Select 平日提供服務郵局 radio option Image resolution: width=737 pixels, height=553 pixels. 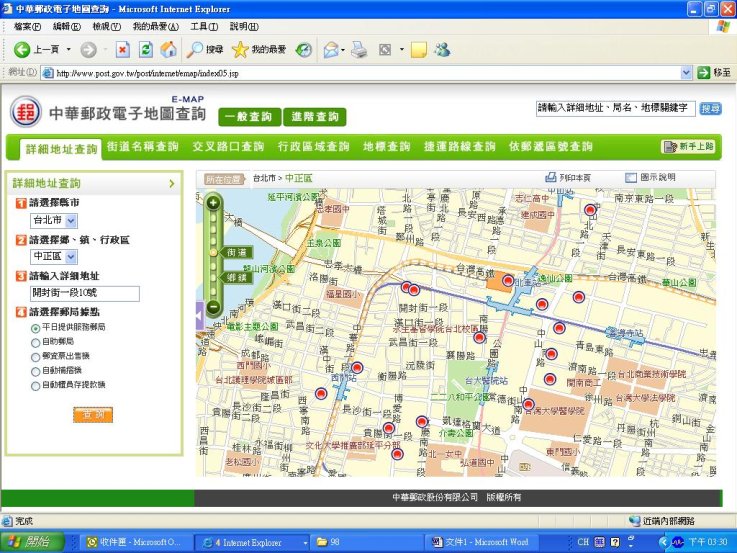coord(35,328)
